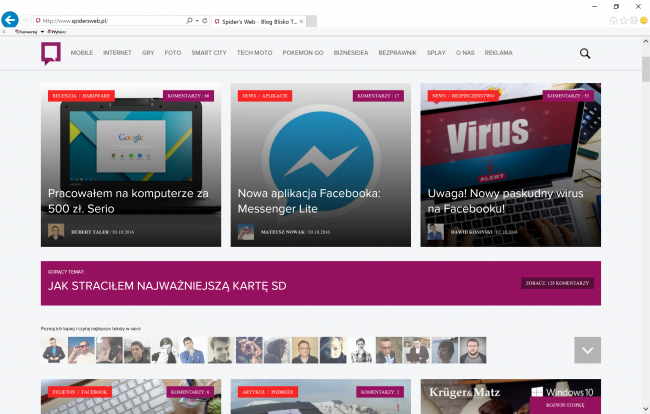Click Mateusz Nowak author avatar
Image resolution: width=650 pixels, height=414 pixels.
(x=246, y=232)
